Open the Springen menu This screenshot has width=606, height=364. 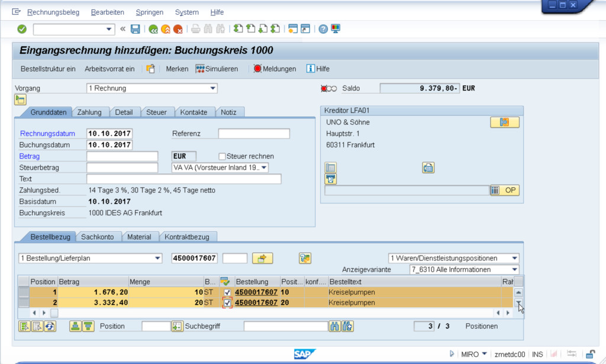[149, 12]
